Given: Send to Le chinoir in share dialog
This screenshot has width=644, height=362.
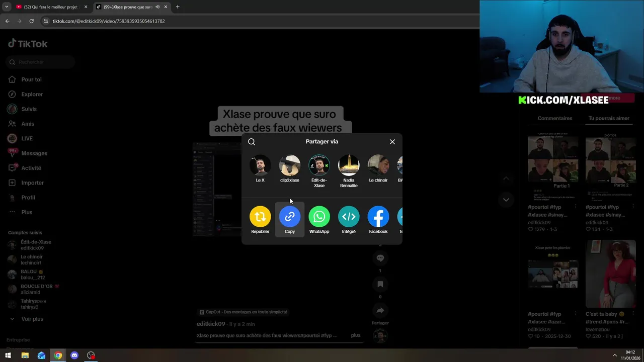Looking at the screenshot, I should [x=378, y=169].
